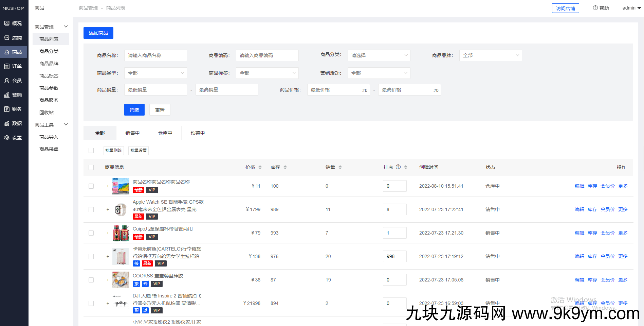644x326 pixels.
Task: Click the 添加商品 button
Action: pos(98,33)
